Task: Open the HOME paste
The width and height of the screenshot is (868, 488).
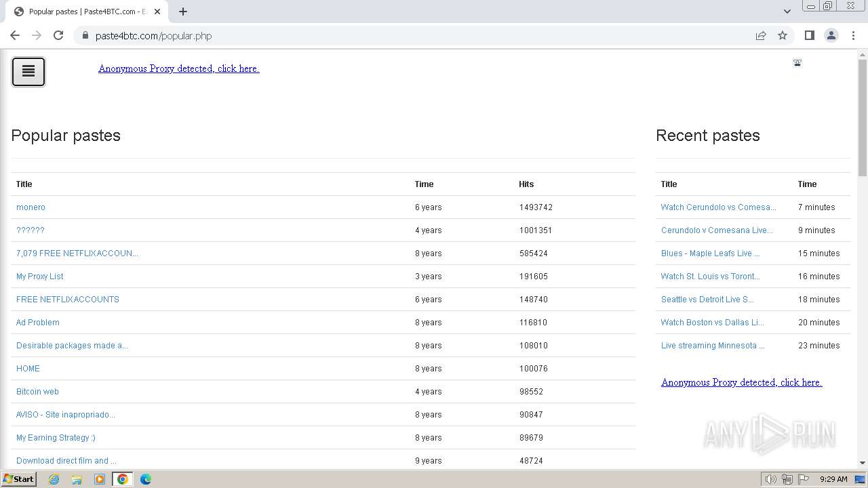Action: pos(28,369)
